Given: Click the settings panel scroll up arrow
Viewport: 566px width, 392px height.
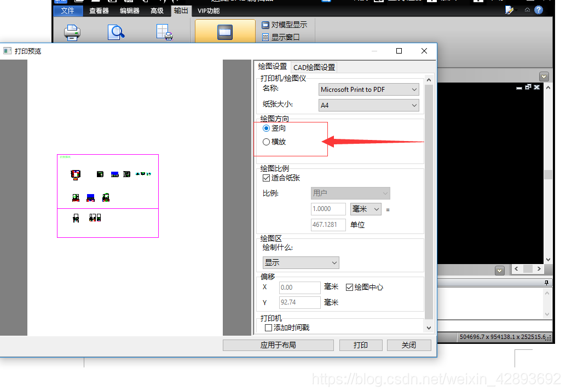Looking at the screenshot, I should 429,80.
